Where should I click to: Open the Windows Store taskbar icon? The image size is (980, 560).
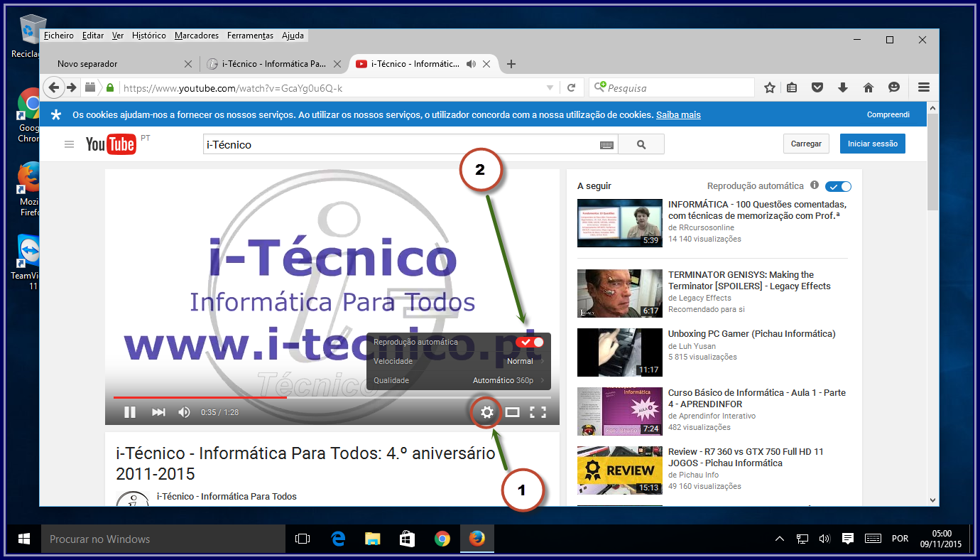(408, 539)
